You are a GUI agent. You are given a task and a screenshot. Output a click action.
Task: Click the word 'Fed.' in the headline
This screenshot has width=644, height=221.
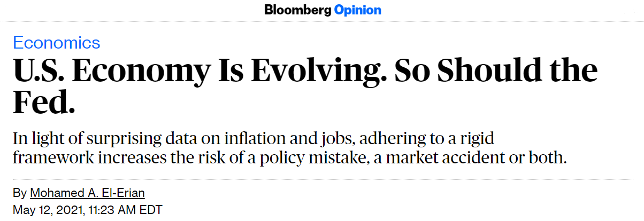pos(44,103)
